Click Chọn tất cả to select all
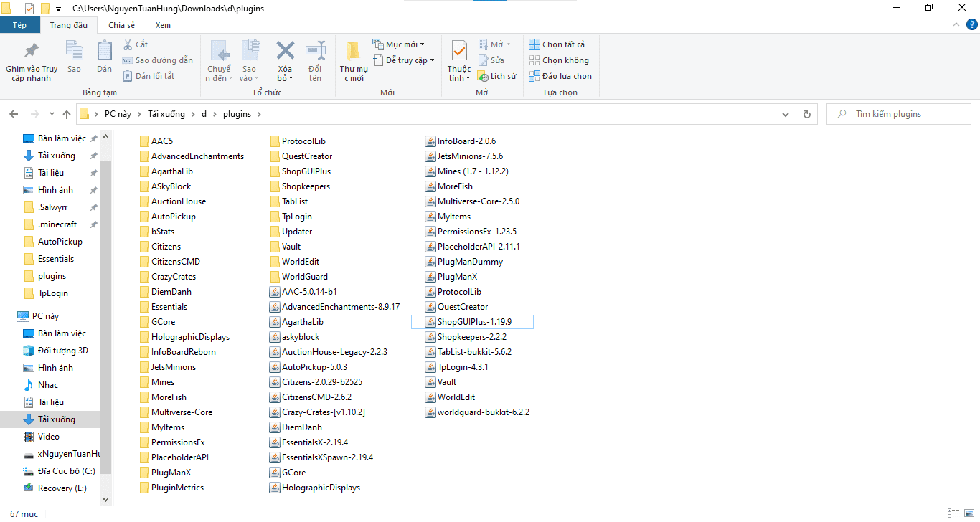 (x=557, y=44)
